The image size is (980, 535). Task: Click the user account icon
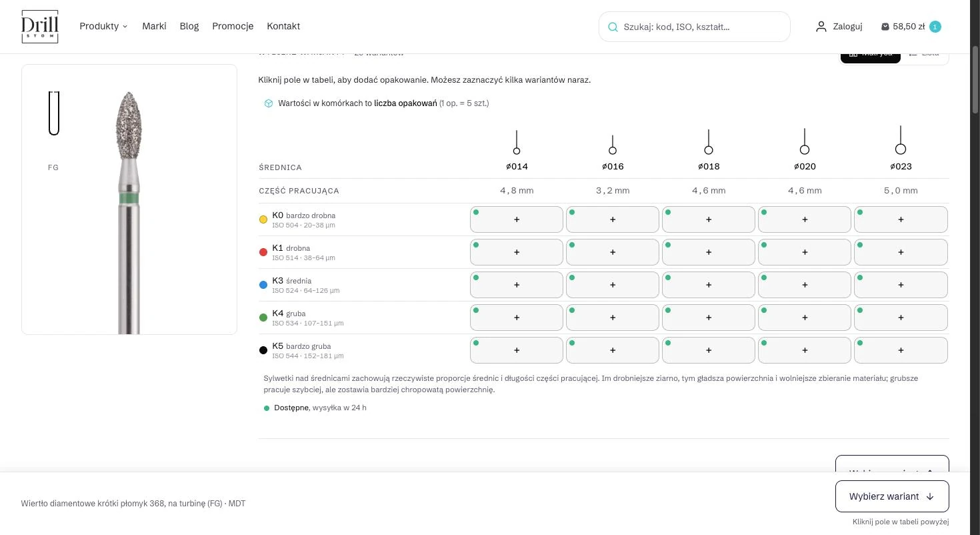click(x=821, y=27)
